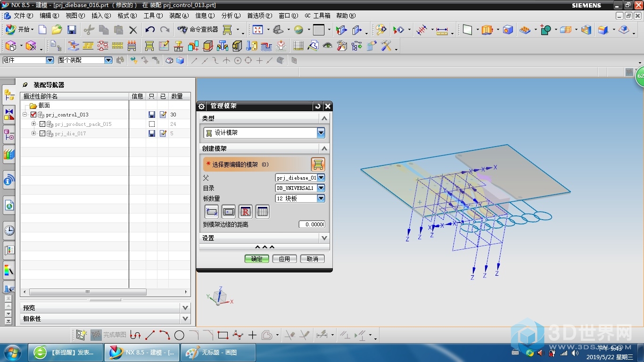Select the Point (plus) sketch tool

click(252, 335)
